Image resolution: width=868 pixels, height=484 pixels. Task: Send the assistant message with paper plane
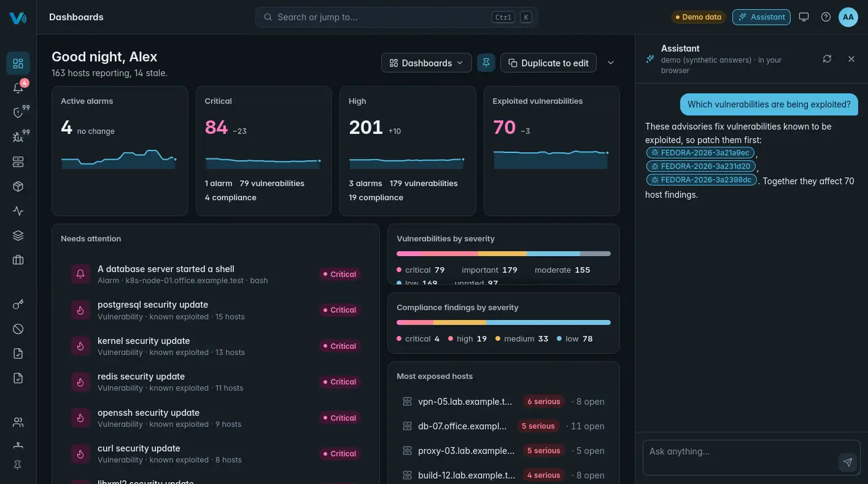pyautogui.click(x=847, y=463)
